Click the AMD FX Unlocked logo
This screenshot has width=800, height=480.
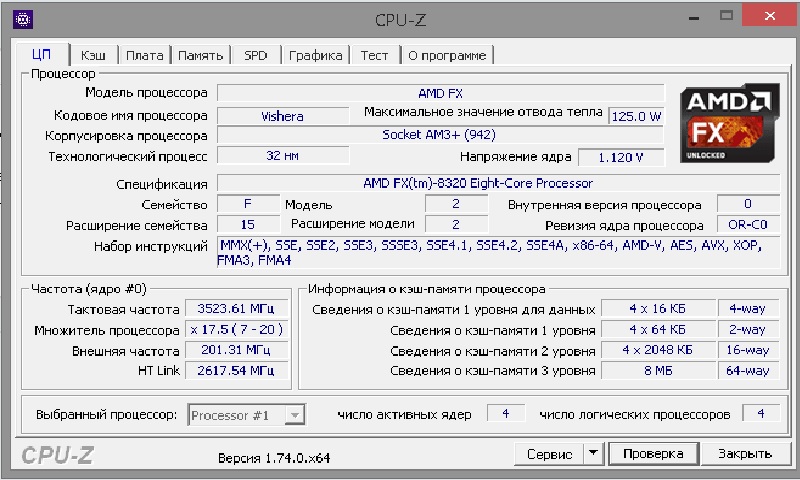point(730,123)
